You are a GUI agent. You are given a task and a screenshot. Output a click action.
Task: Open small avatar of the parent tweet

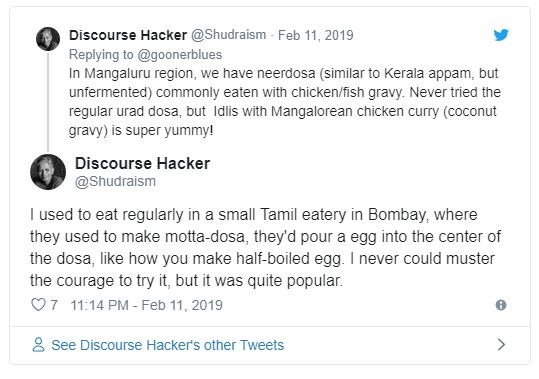(x=48, y=39)
